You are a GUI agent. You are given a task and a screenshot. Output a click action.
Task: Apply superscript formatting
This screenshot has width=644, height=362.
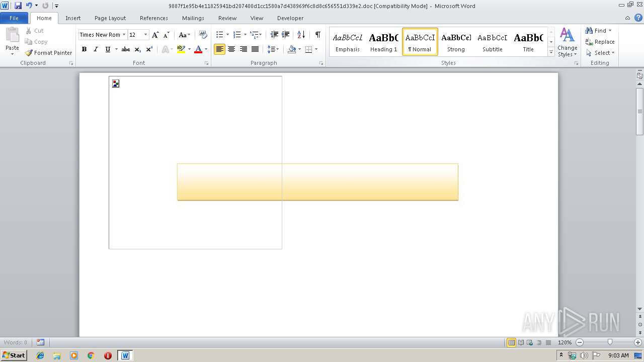point(149,49)
